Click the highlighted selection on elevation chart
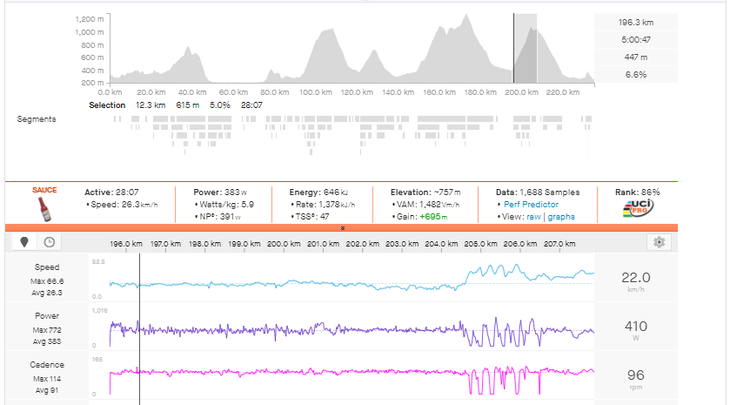 (525, 50)
